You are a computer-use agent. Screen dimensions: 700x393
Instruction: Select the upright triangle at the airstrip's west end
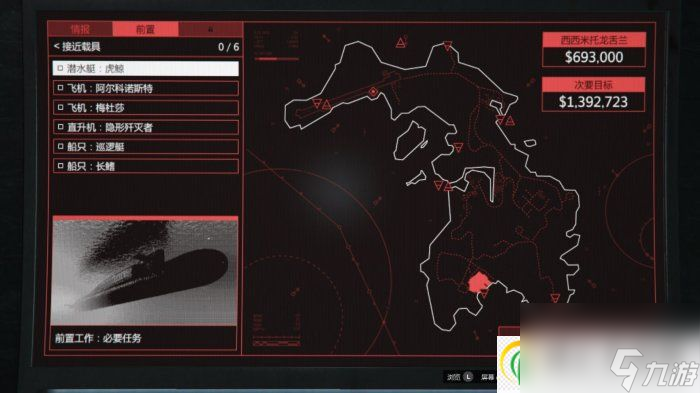327,105
